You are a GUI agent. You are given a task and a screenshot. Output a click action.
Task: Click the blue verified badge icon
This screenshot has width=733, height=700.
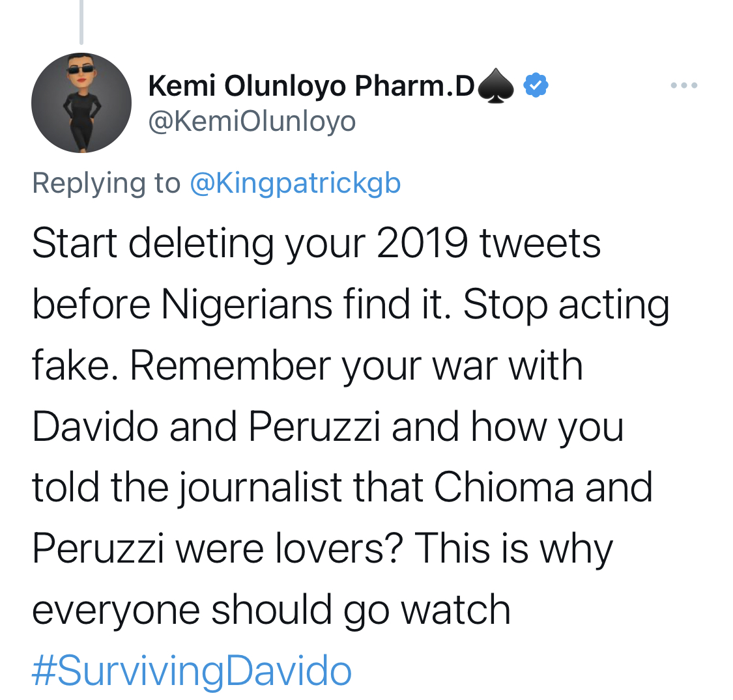click(536, 85)
